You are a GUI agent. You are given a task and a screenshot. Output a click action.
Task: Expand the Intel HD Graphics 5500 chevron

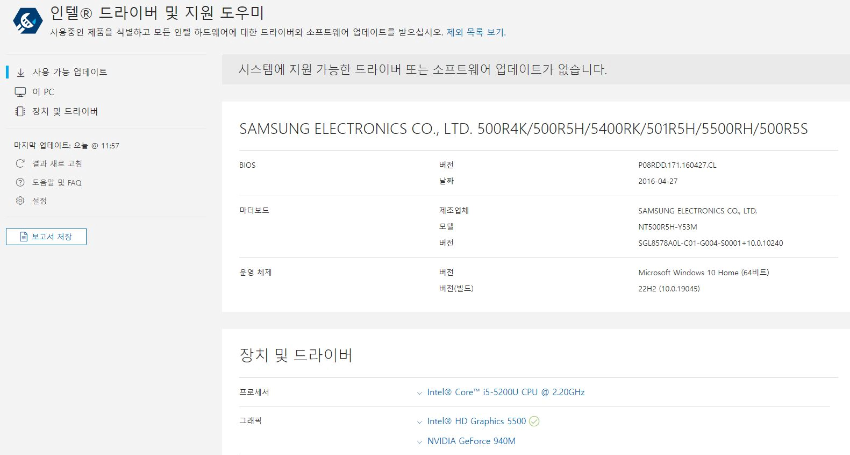(419, 421)
